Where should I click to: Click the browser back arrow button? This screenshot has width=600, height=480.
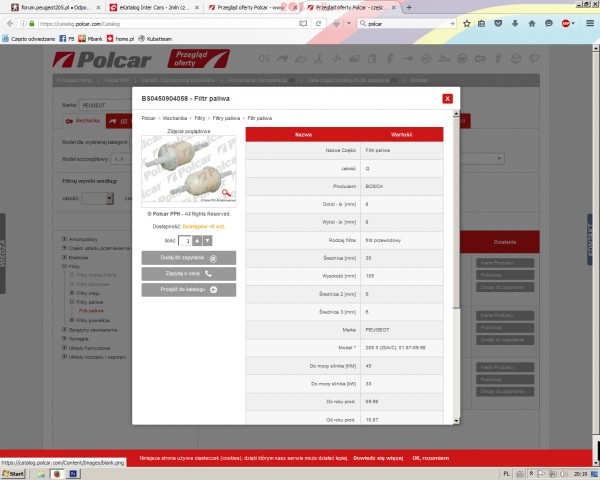[9, 22]
